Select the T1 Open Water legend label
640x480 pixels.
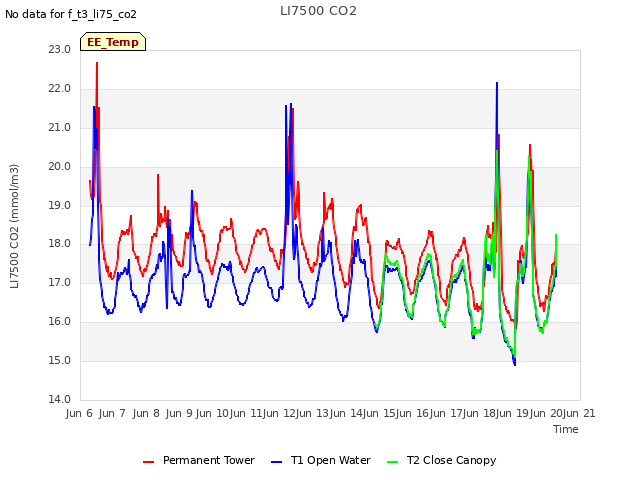331,460
